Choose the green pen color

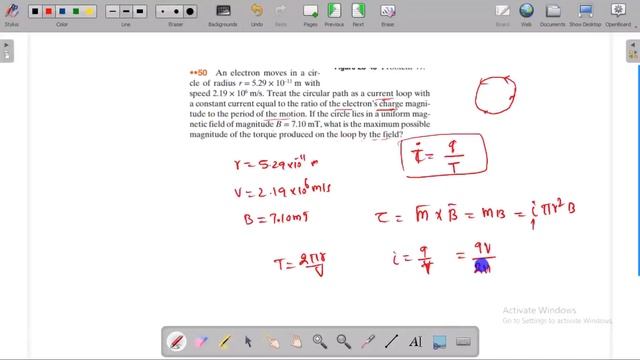pyautogui.click(x=76, y=11)
